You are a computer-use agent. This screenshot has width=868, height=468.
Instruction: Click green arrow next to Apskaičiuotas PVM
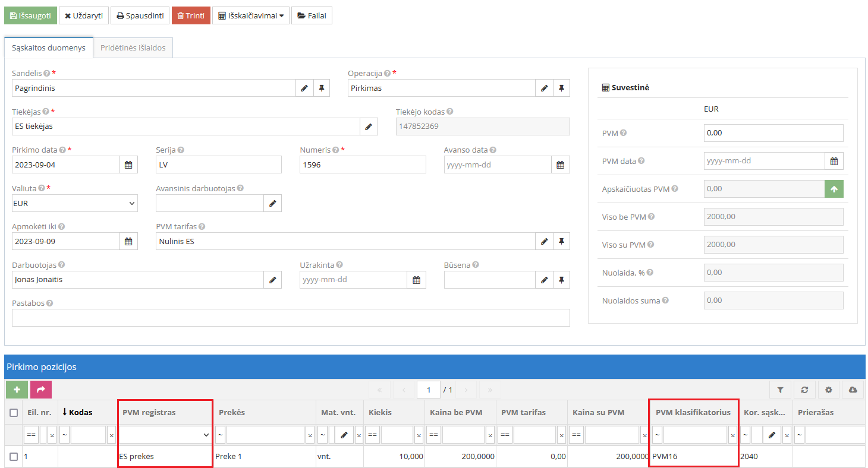pos(834,189)
